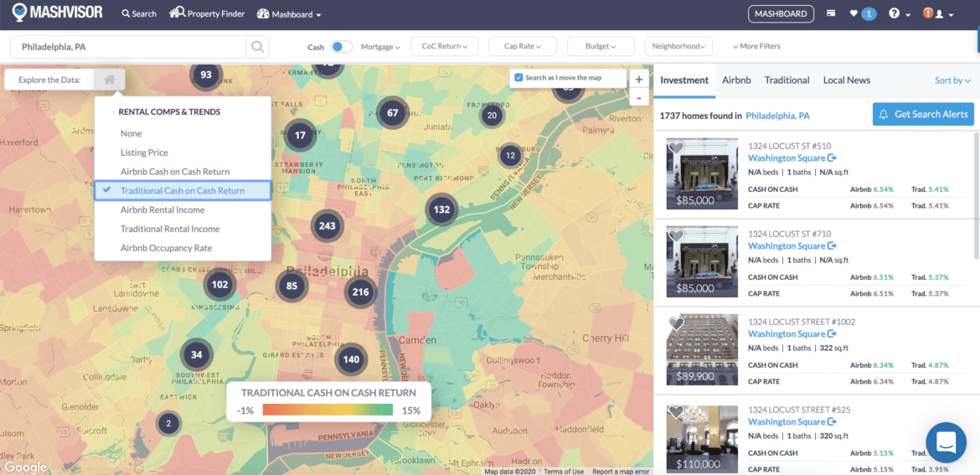Click the 20 property cluster marker
The height and width of the screenshot is (475, 980).
click(492, 115)
